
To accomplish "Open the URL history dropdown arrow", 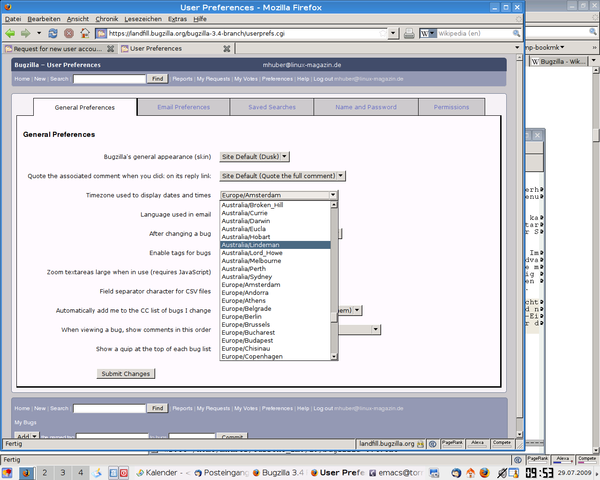I will [x=393, y=33].
